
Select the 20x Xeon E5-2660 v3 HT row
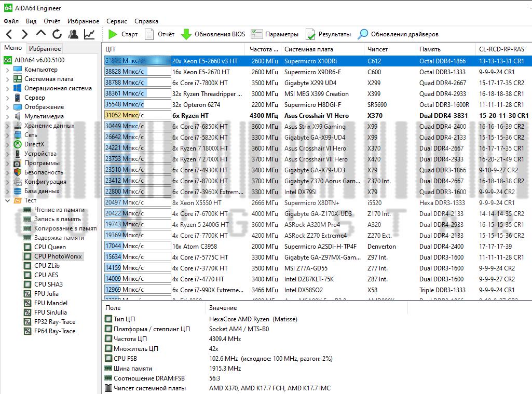point(317,61)
